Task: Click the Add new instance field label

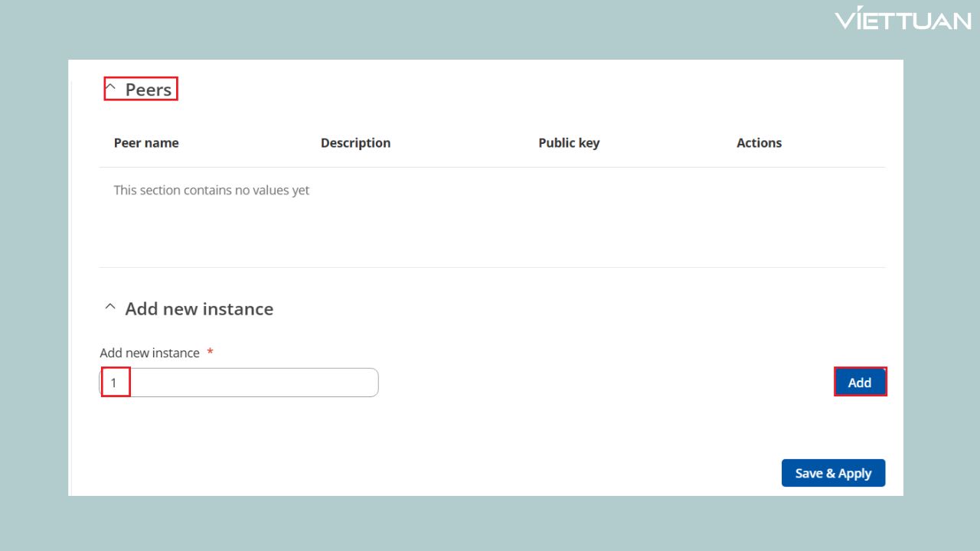Action: click(150, 353)
